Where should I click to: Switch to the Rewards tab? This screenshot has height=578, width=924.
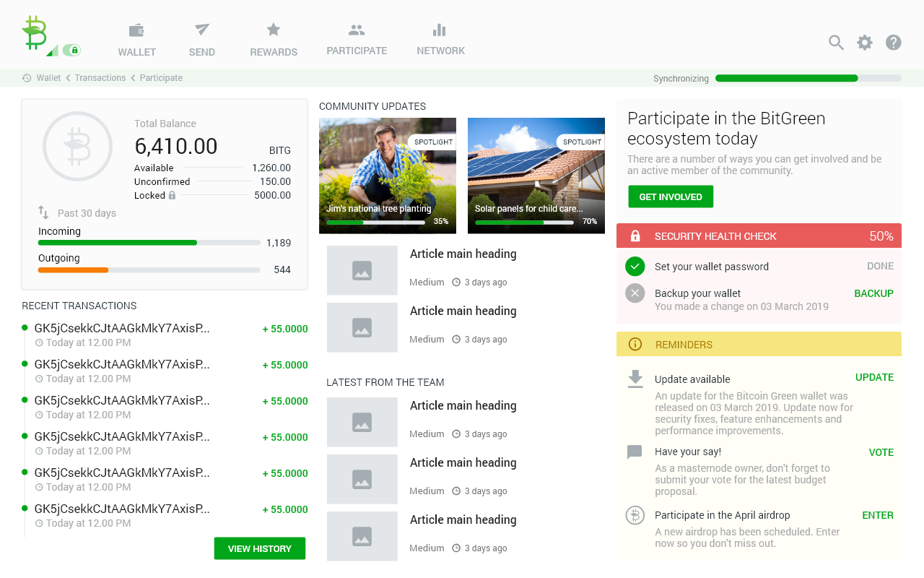pos(274,40)
